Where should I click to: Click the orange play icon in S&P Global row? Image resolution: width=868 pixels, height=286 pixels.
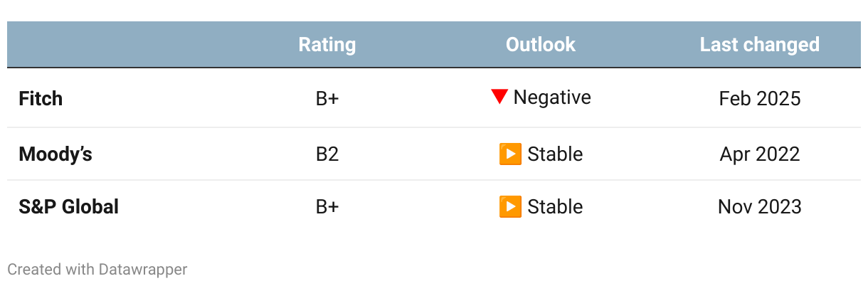(510, 207)
